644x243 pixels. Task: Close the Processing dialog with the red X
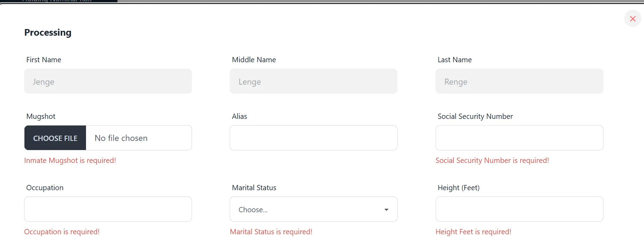(632, 19)
